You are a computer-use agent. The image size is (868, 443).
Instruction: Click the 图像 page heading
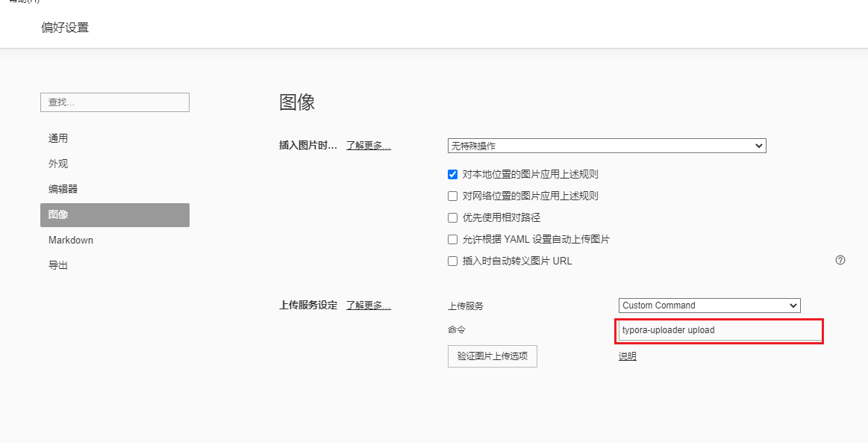(x=297, y=102)
